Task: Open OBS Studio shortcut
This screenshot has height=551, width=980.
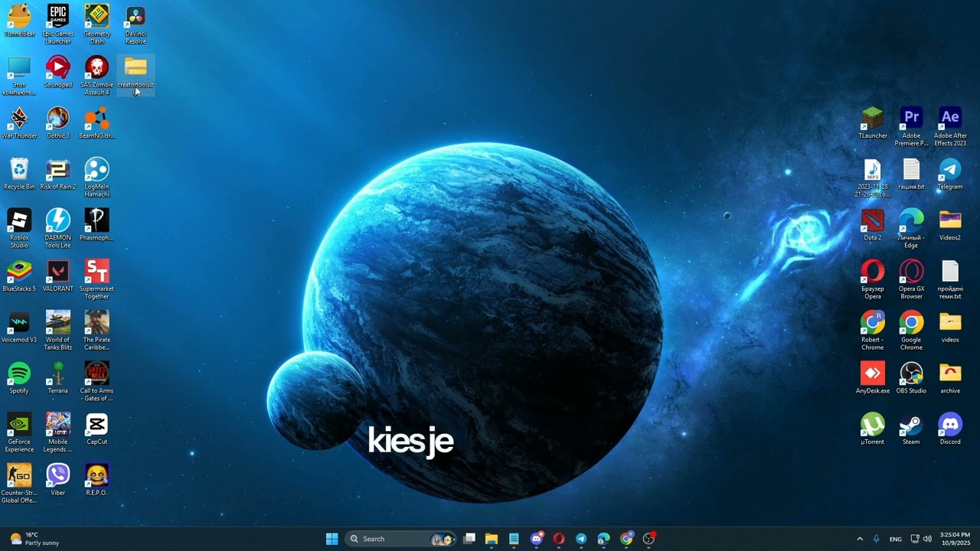Action: 911,378
